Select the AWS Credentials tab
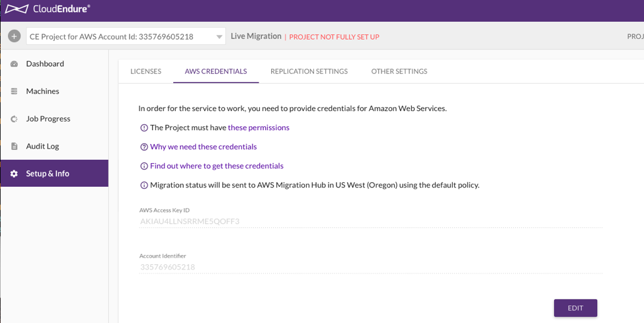The width and height of the screenshot is (644, 323). point(216,71)
